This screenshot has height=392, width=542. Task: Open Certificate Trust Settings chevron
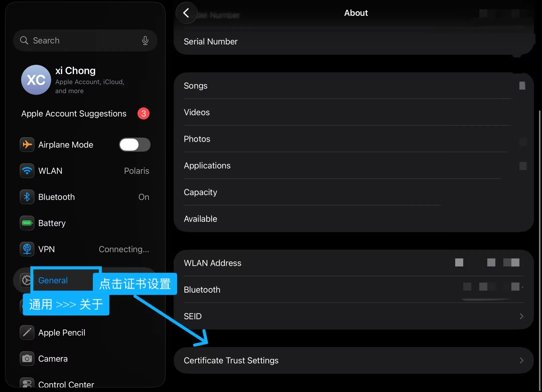(521, 360)
